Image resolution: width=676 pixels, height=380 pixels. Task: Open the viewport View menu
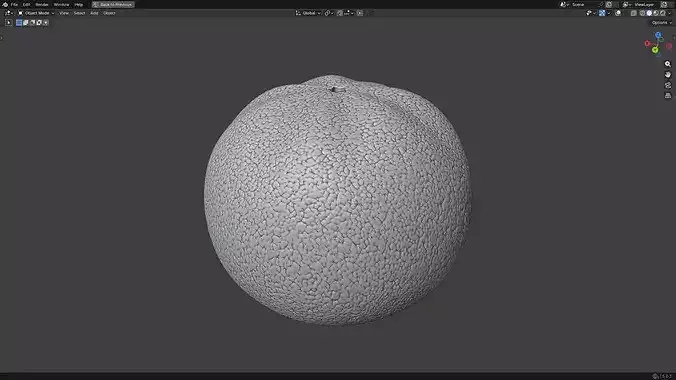[x=64, y=13]
